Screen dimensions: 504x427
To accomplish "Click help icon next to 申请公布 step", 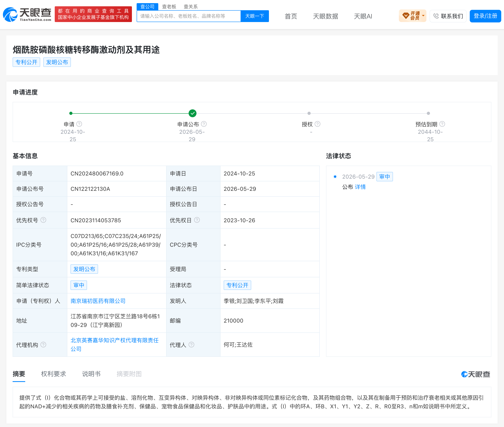I will coord(204,124).
